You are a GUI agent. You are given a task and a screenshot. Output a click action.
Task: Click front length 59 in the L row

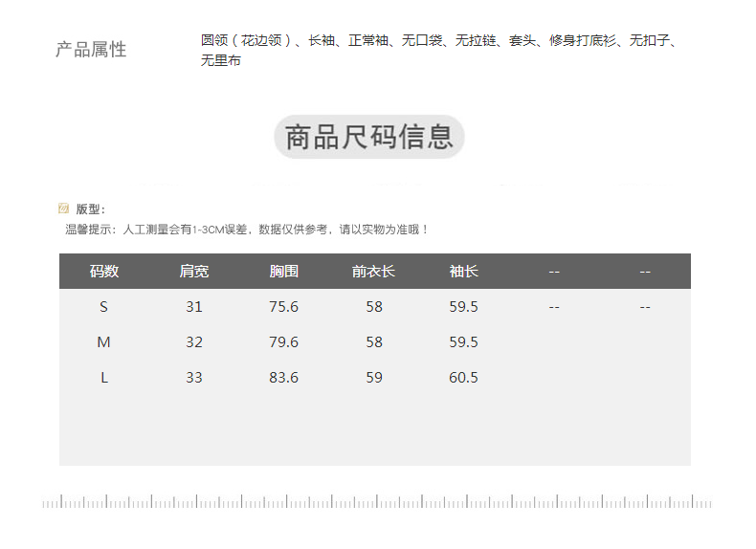(374, 378)
